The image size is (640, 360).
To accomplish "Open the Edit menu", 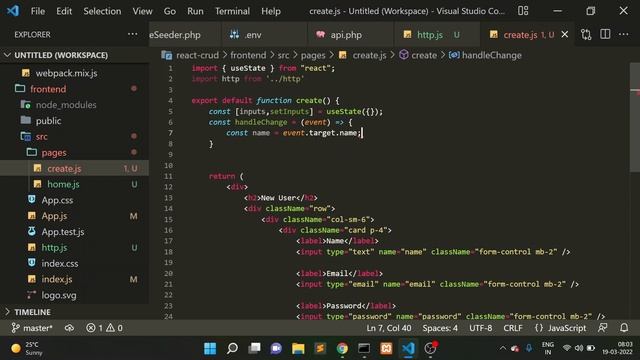I will pyautogui.click(x=64, y=11).
